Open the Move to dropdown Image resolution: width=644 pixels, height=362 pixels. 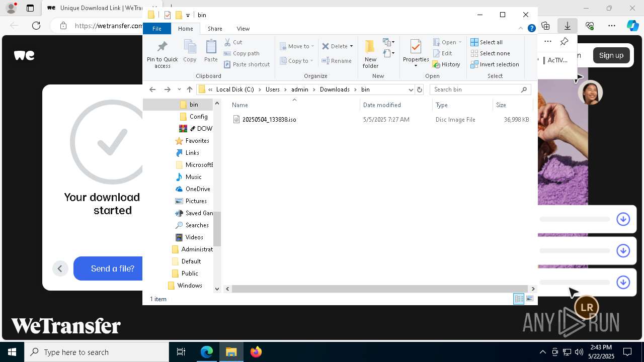[x=297, y=46]
